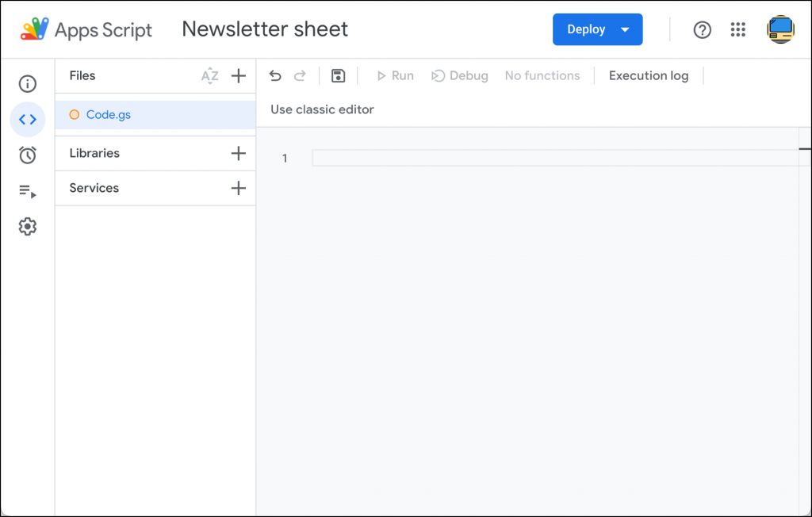
Task: Open the No functions dropdown
Action: coord(542,75)
